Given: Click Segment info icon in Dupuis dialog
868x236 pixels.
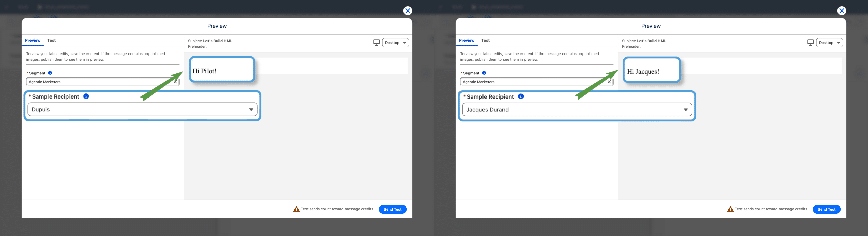Looking at the screenshot, I should 50,73.
